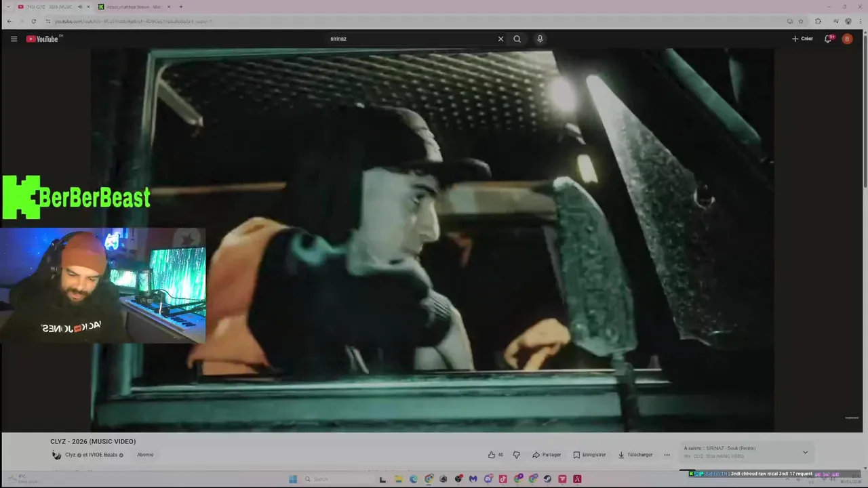
Task: Like the video with thumbs up
Action: tap(495, 455)
